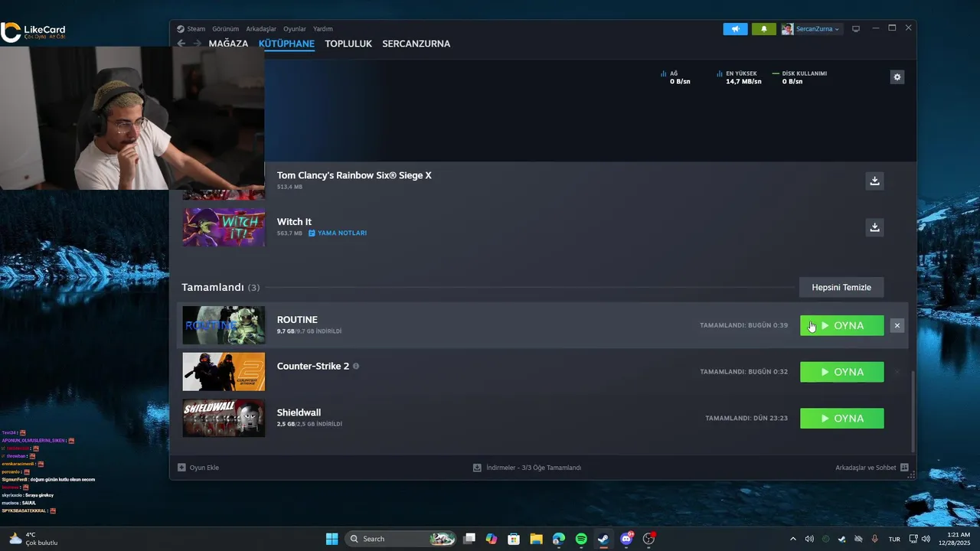The image size is (980, 551).
Task: Go forward with the navigation arrow
Action: pyautogui.click(x=198, y=44)
